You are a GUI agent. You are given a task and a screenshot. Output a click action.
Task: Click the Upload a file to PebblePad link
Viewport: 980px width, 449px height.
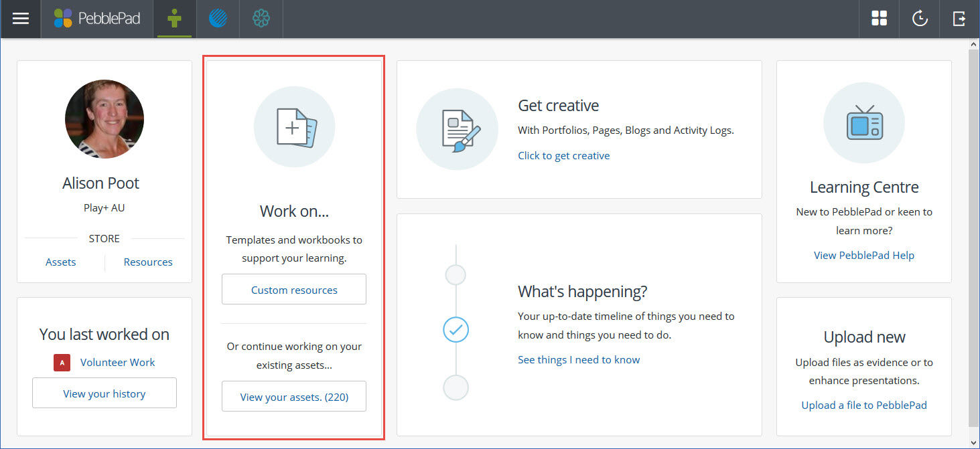click(x=864, y=406)
